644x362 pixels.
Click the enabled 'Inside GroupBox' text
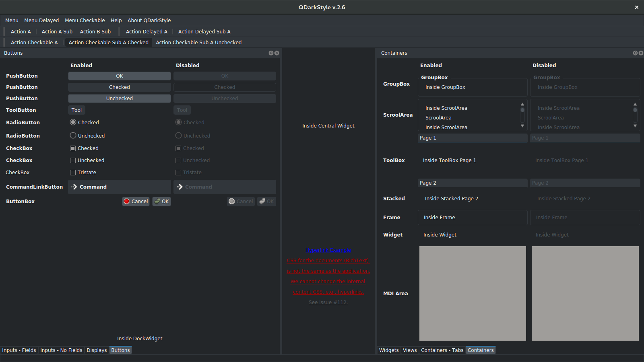click(x=445, y=87)
